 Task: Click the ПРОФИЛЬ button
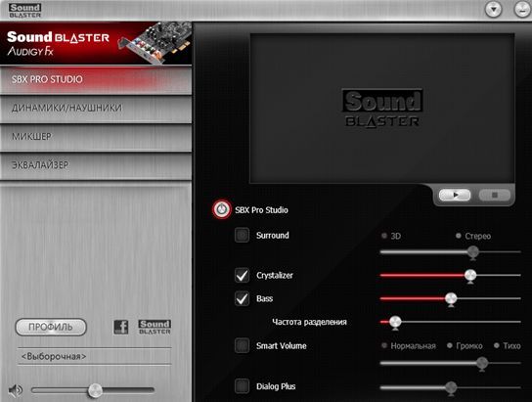coord(51,327)
